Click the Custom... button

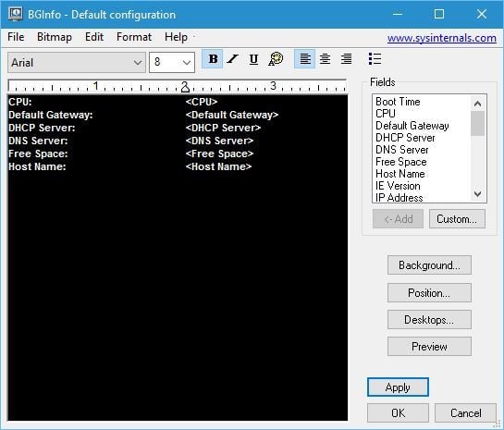pyautogui.click(x=457, y=219)
